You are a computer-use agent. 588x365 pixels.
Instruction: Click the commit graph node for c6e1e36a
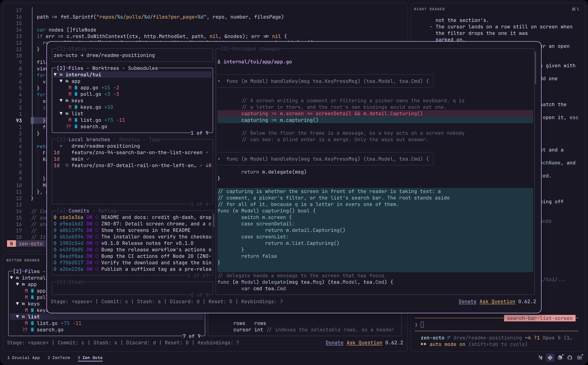(x=55, y=217)
